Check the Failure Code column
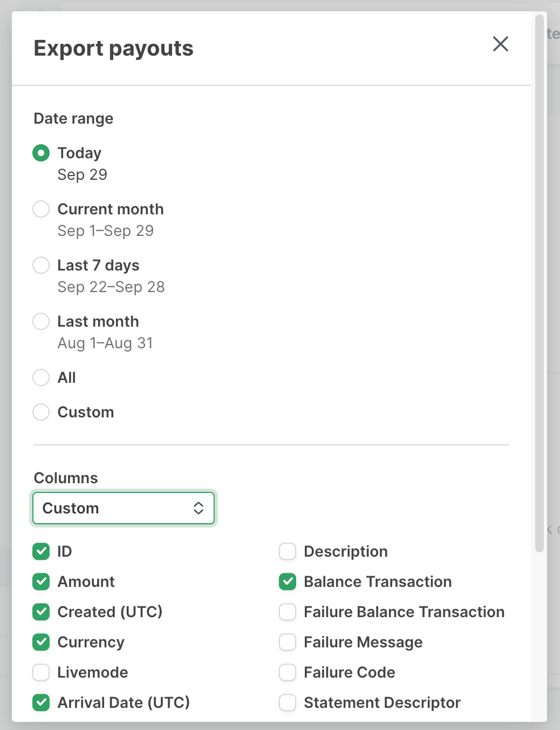This screenshot has width=560, height=730. (x=288, y=672)
